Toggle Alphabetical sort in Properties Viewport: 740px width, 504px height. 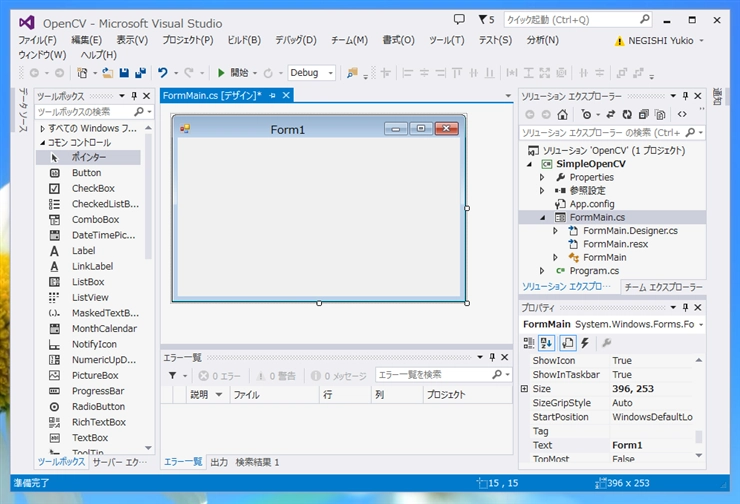tap(547, 343)
